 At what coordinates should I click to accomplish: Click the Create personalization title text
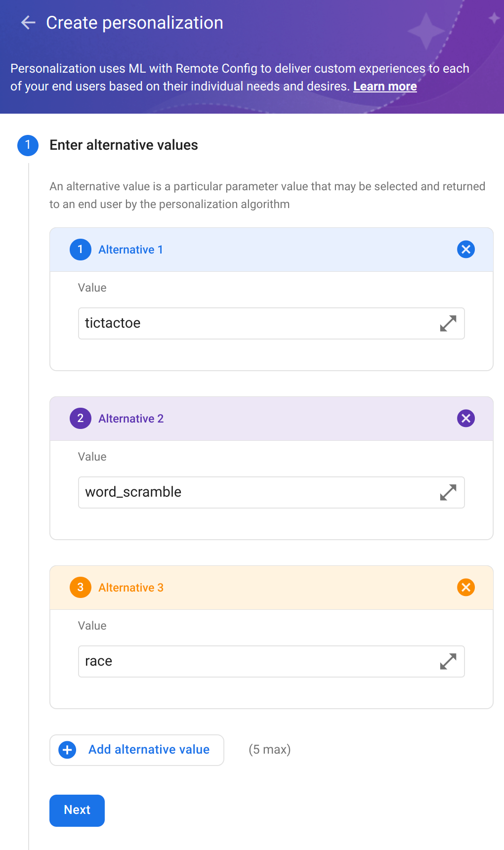tap(134, 22)
